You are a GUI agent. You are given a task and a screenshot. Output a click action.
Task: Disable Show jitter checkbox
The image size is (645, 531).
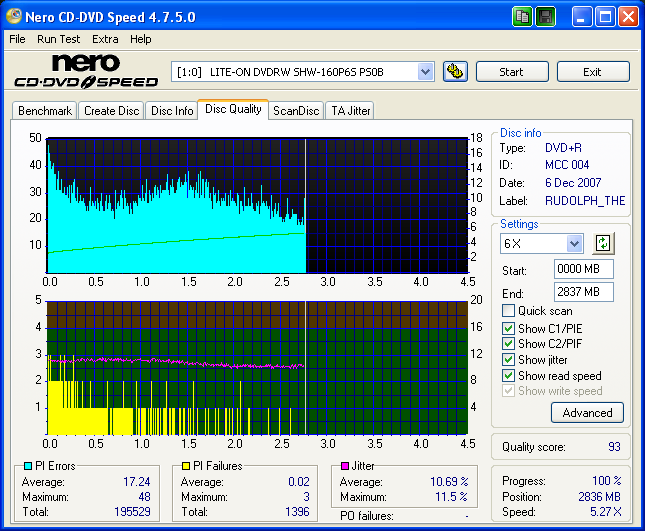(x=508, y=359)
